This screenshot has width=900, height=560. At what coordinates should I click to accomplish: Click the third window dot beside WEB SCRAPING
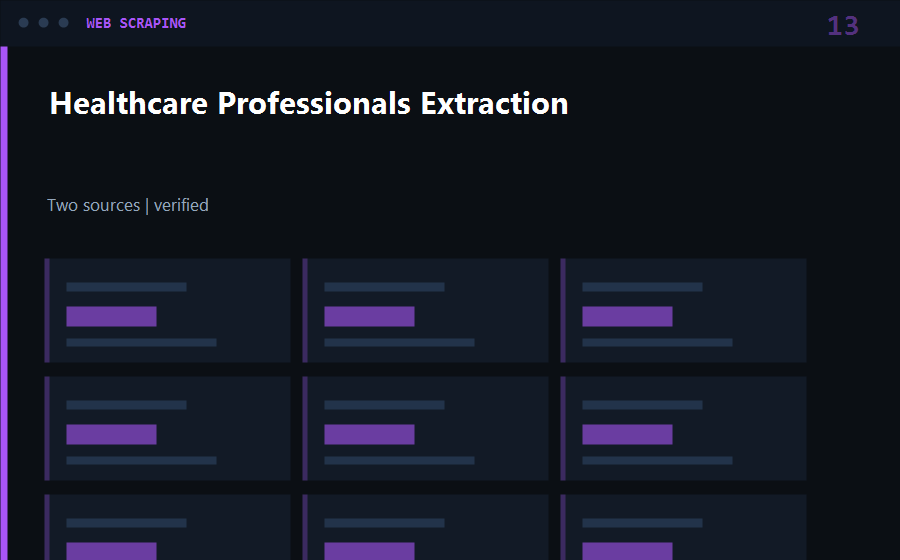point(64,23)
